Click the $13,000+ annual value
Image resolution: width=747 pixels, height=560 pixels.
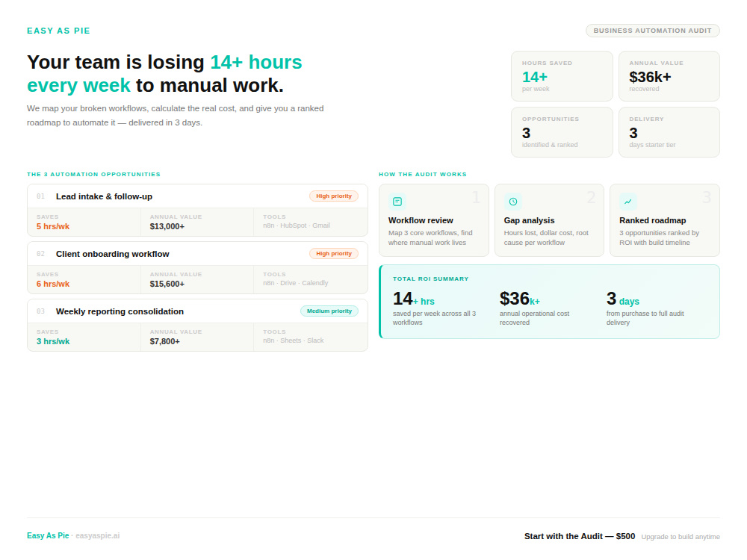(167, 227)
